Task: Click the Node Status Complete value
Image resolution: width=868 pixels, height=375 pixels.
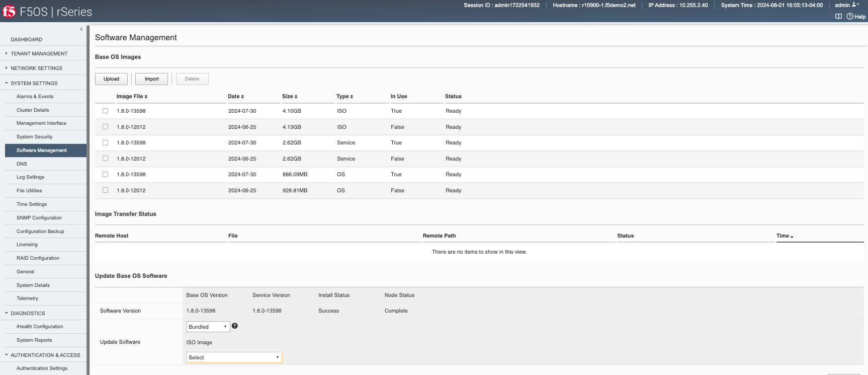Action: 396,311
